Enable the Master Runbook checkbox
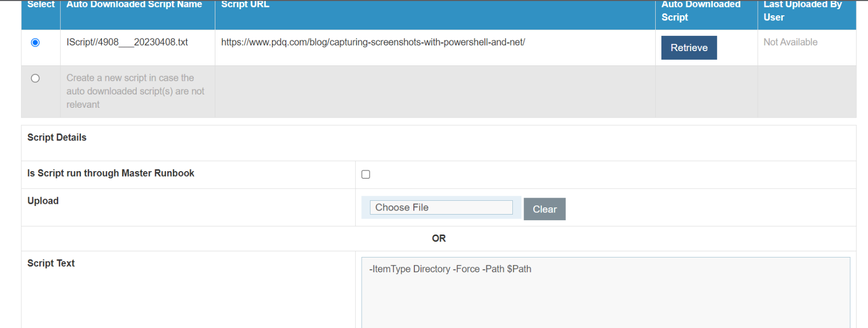Image resolution: width=868 pixels, height=328 pixels. [366, 174]
